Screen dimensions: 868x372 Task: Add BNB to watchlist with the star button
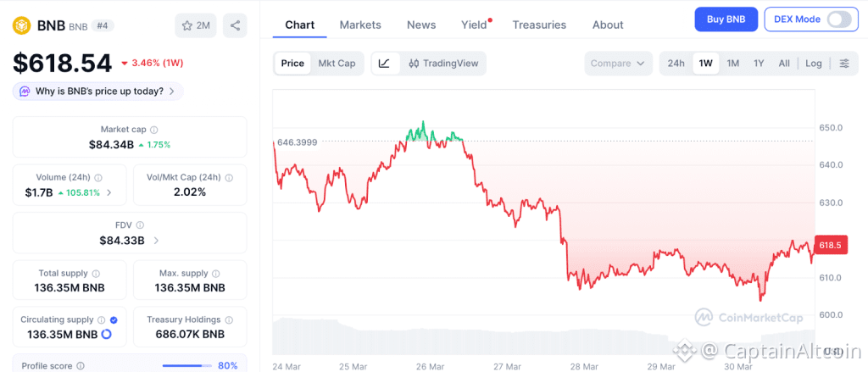pos(195,25)
